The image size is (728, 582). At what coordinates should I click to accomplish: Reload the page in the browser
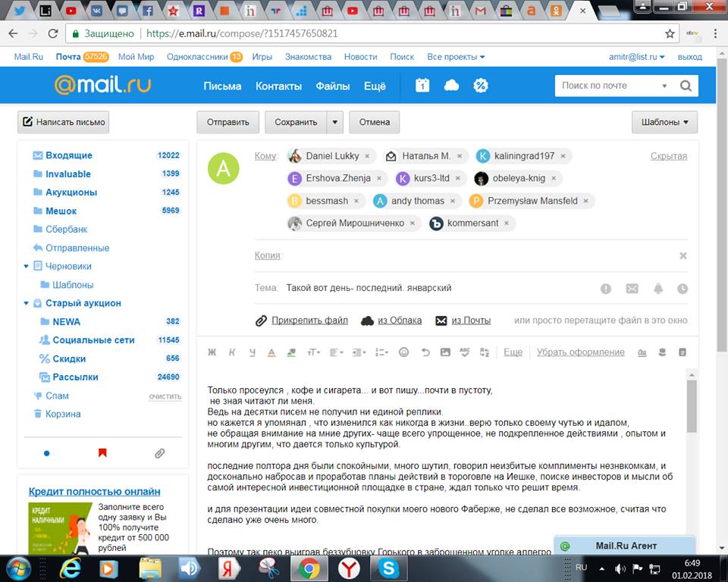[53, 33]
